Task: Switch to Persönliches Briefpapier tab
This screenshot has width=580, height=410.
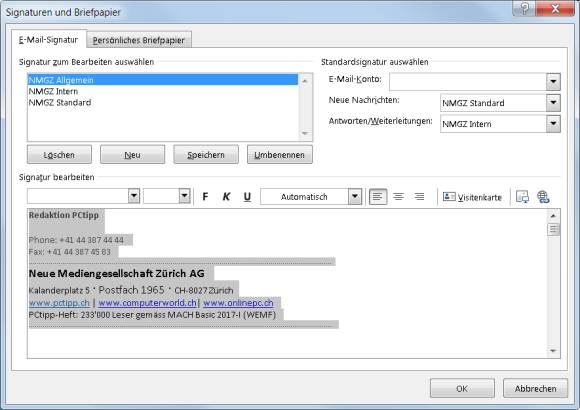Action: click(139, 40)
